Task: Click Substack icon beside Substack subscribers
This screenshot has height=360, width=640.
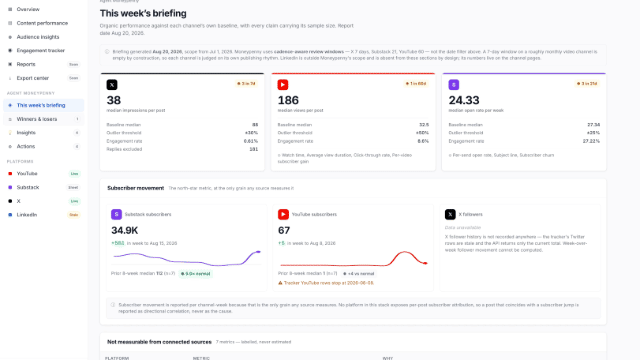Action: [x=116, y=214]
